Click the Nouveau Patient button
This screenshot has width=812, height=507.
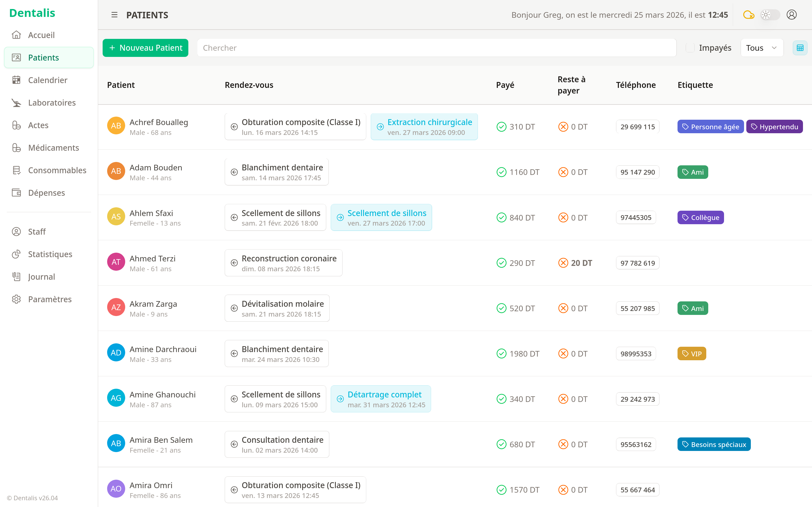tap(145, 48)
